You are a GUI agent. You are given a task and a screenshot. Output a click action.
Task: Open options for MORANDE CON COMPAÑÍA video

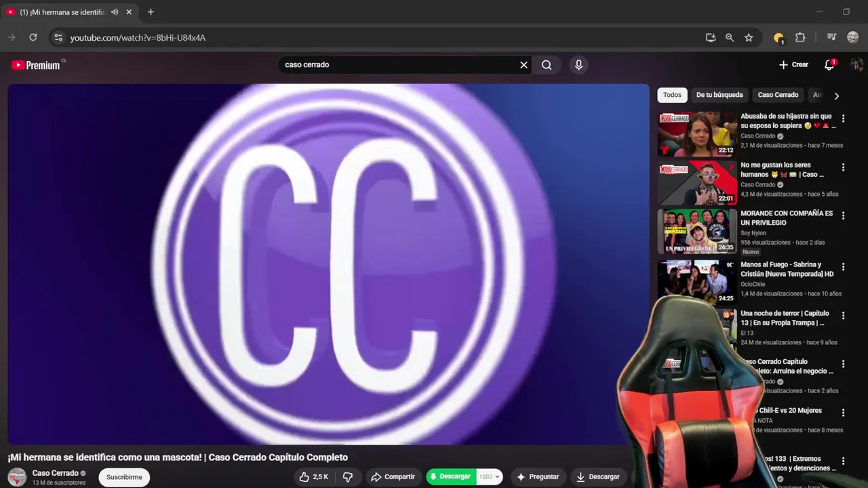pos(843,216)
